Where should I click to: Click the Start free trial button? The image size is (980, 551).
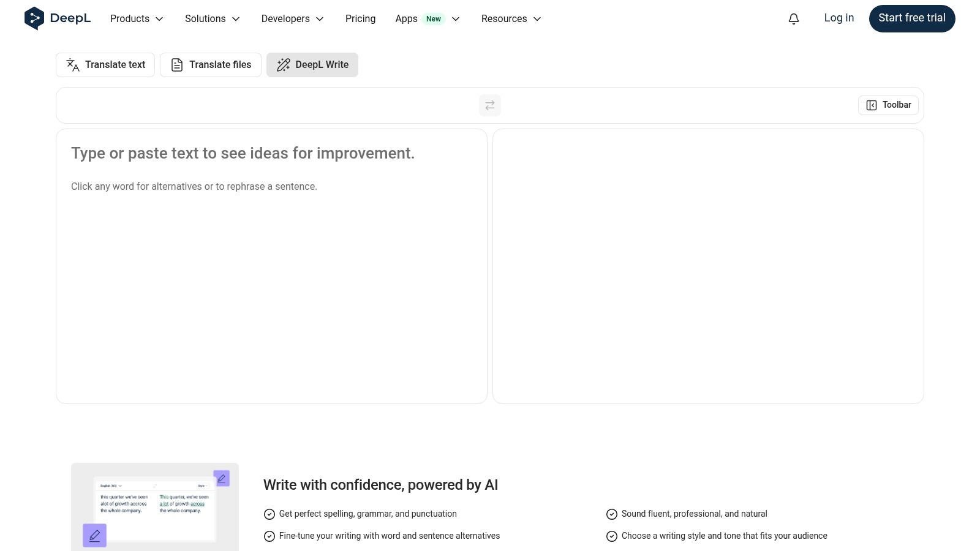click(912, 18)
